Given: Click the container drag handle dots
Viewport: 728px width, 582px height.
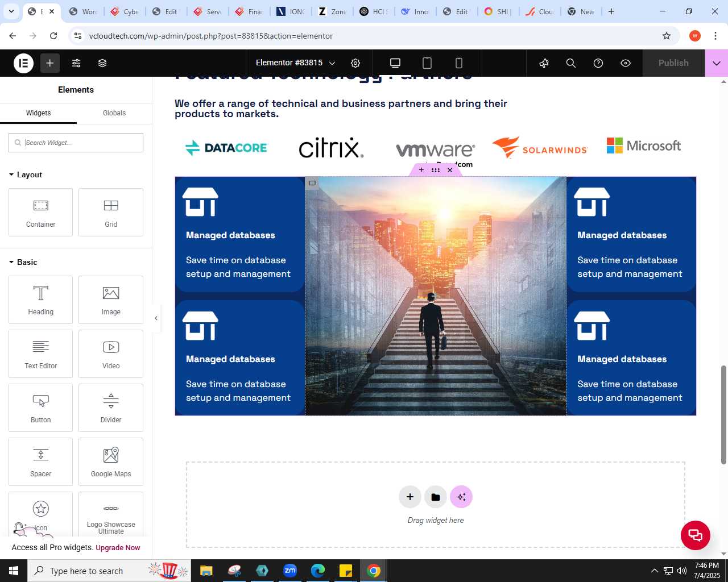Looking at the screenshot, I should tap(436, 170).
